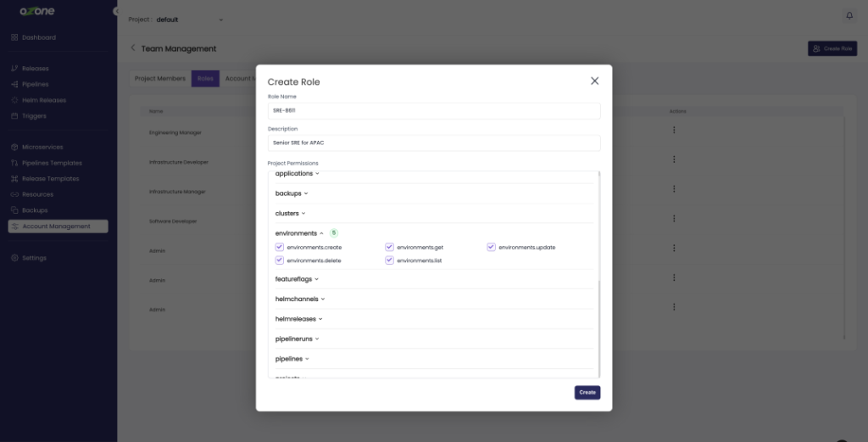Open notifications bell icon
Screen dimensions: 868x442
[849, 16]
